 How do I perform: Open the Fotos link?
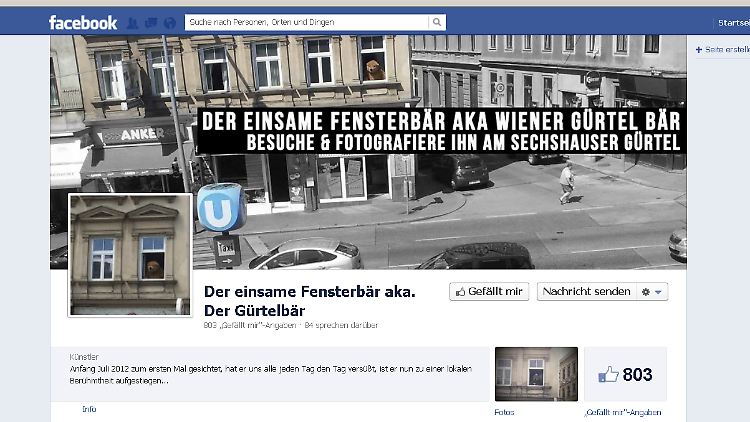(504, 412)
